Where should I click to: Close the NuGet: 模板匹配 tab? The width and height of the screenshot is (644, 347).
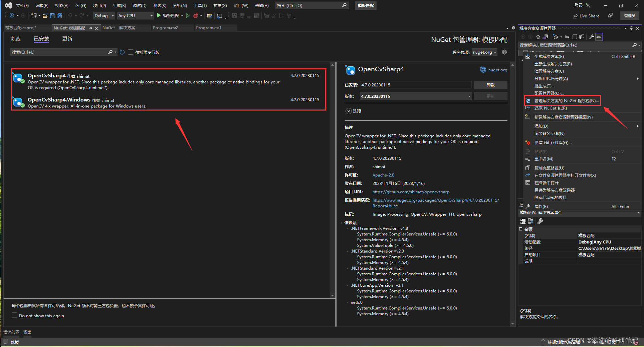(x=97, y=28)
